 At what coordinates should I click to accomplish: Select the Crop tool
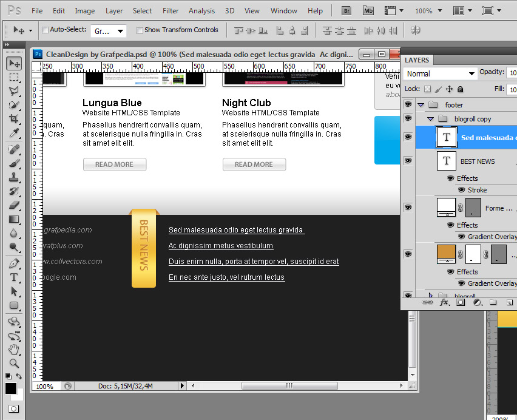[x=14, y=119]
